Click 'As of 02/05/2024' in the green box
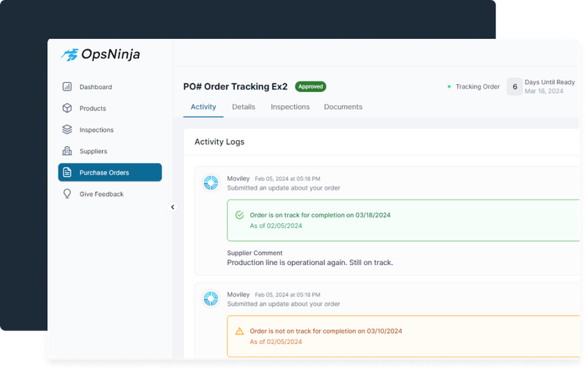 (276, 226)
